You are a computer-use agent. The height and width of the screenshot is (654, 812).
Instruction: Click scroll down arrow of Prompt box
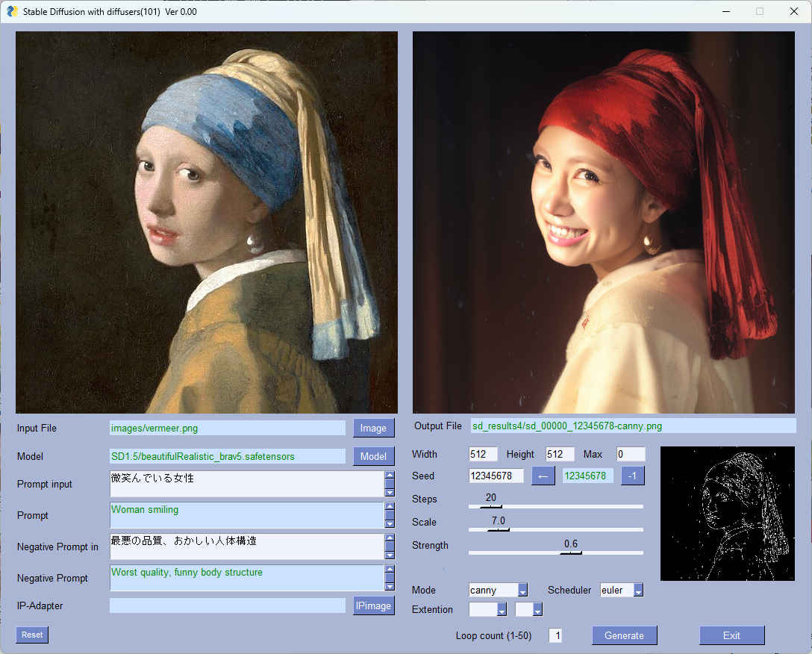click(389, 523)
